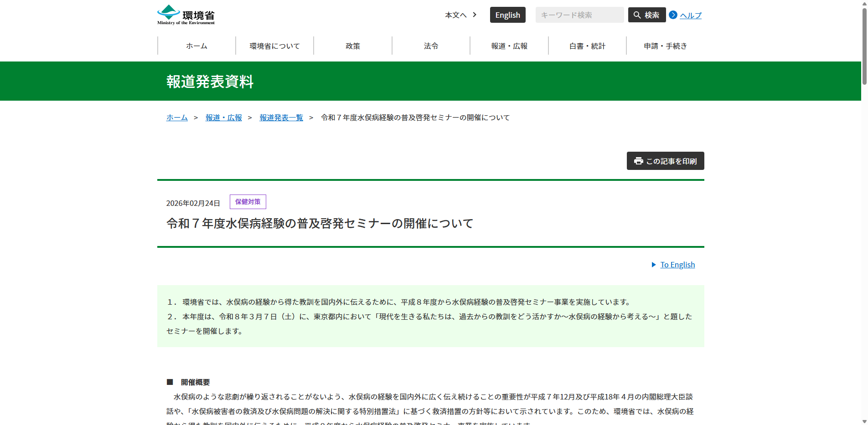The width and height of the screenshot is (868, 425).
Task: Select the 報道・広報 navigation tab
Action: point(509,46)
